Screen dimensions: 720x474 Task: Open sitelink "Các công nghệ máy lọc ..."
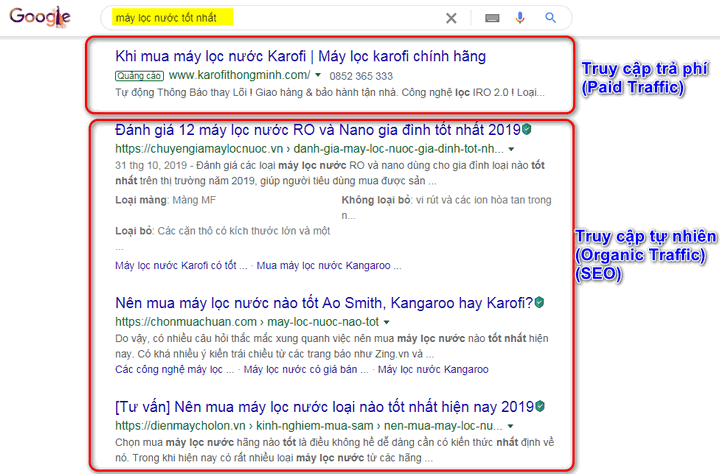pyautogui.click(x=174, y=369)
